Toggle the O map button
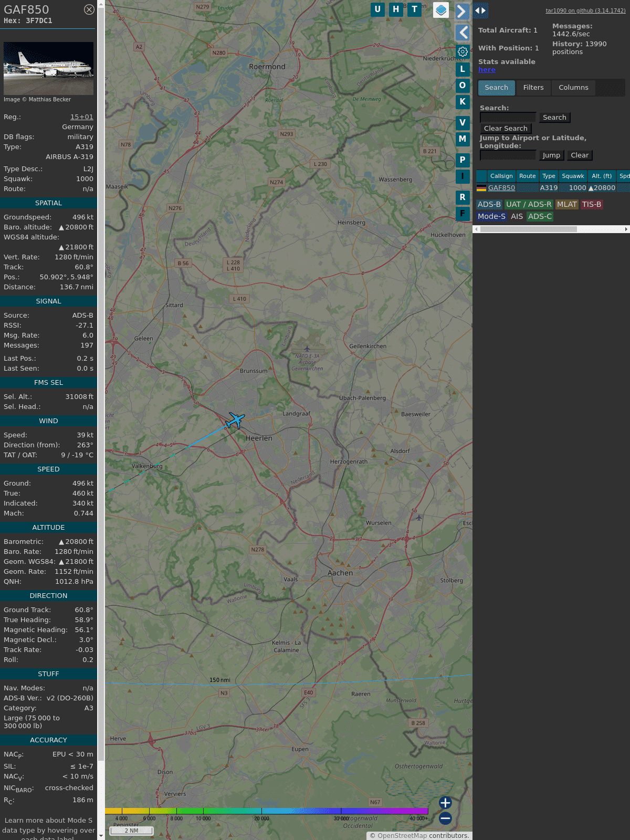This screenshot has width=630, height=840. [x=463, y=86]
